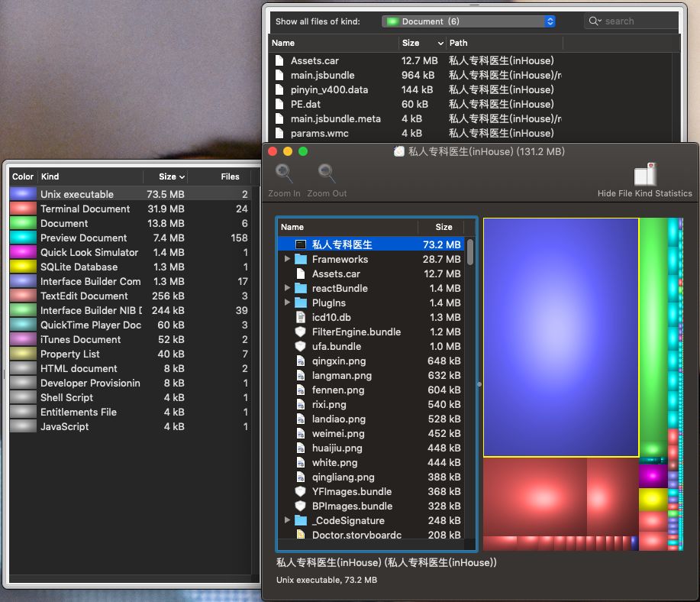Select main.jsbundle in the document list
This screenshot has width=700, height=602.
(322, 76)
